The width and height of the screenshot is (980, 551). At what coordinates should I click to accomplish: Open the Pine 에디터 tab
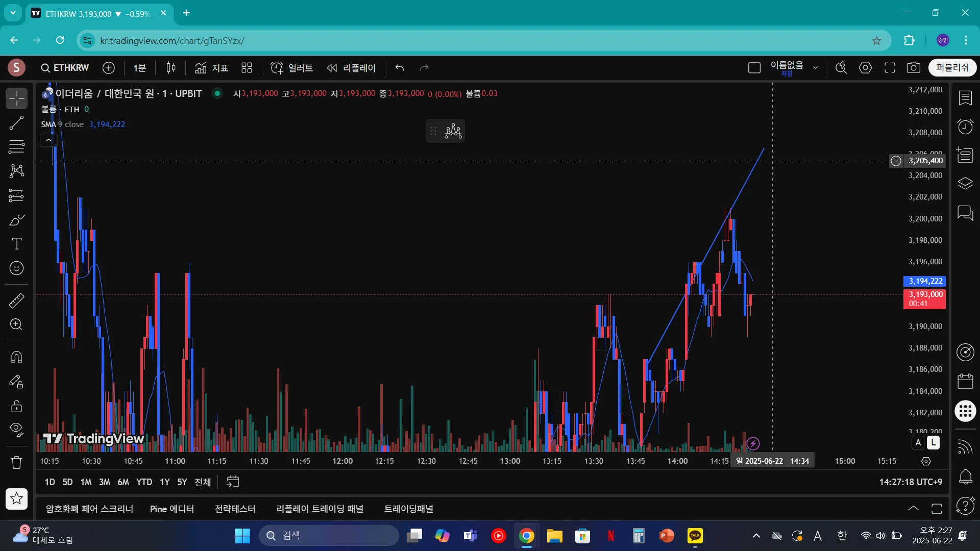pos(171,509)
